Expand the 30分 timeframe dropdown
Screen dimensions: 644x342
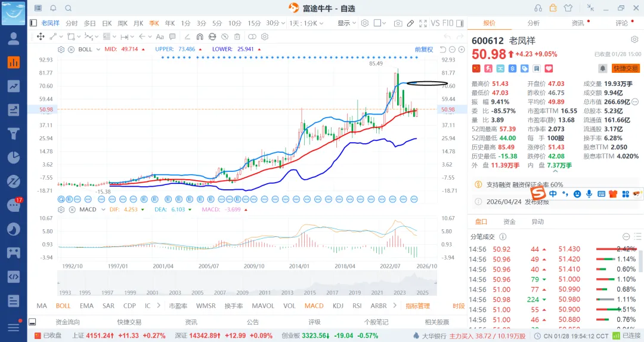[283, 23]
